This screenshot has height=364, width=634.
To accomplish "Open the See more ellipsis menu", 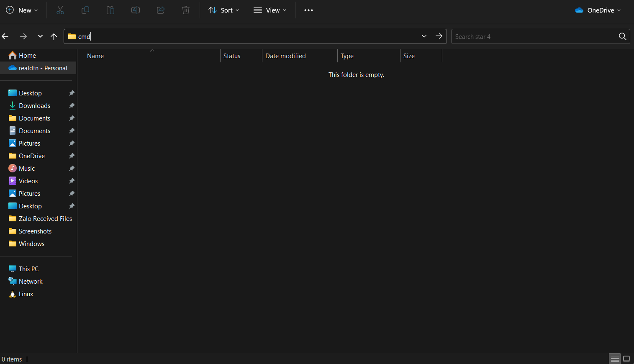I will tap(308, 10).
